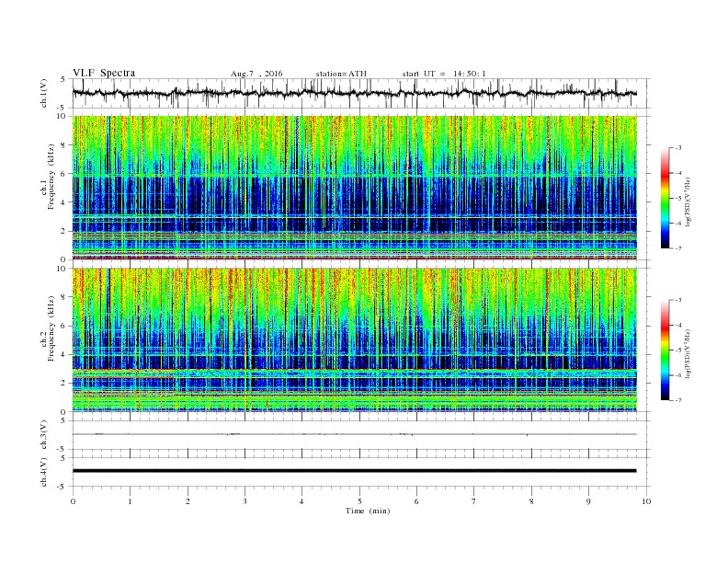Click the ch.1 frequency axis "8" tick label

[x=63, y=145]
